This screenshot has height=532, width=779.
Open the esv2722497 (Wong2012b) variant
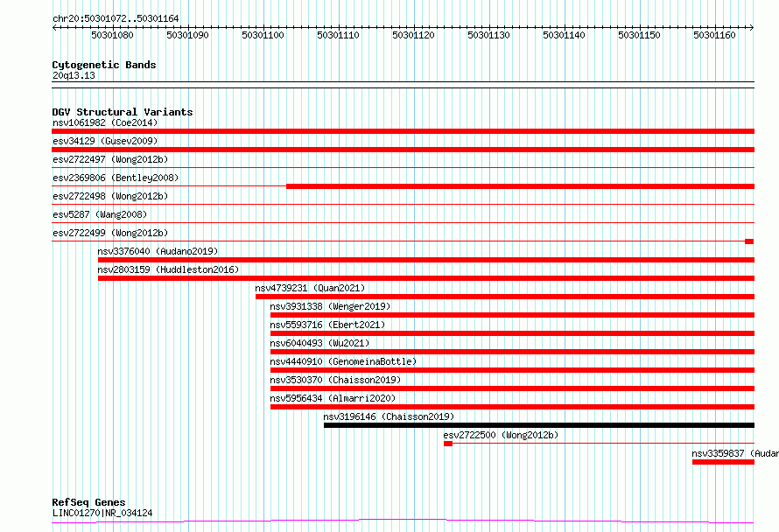(x=110, y=159)
